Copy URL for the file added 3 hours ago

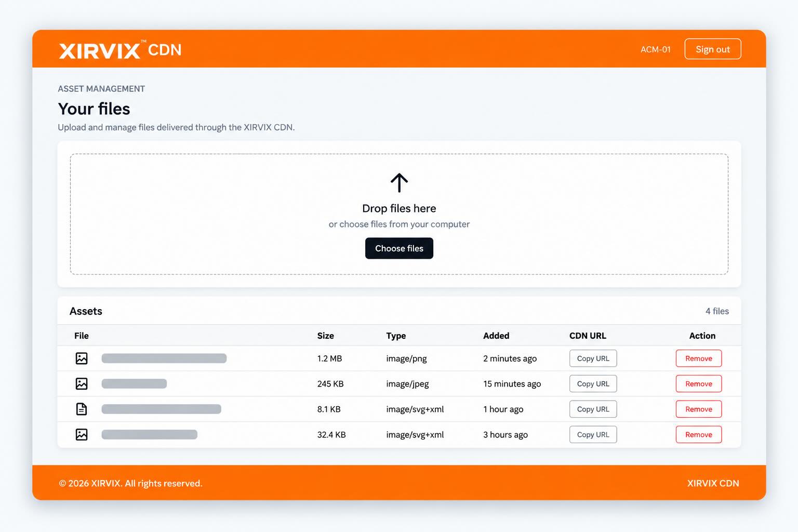(593, 435)
